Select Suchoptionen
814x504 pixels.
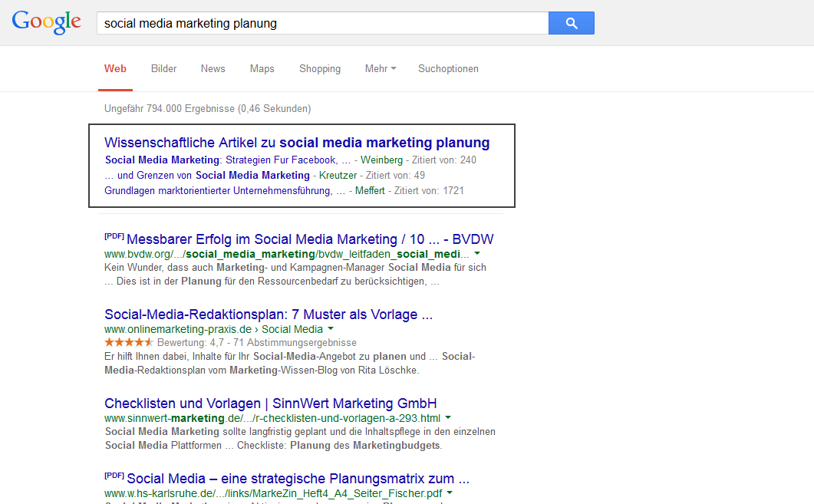448,68
